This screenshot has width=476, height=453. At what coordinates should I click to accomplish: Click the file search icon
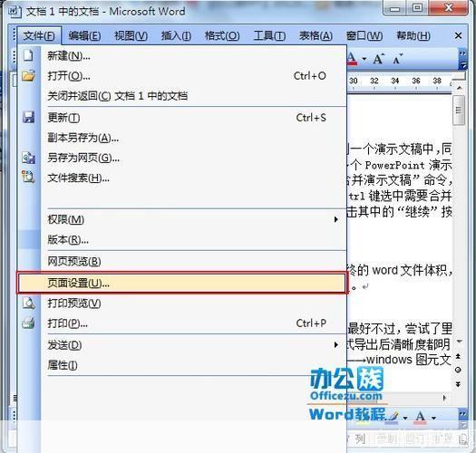(28, 178)
